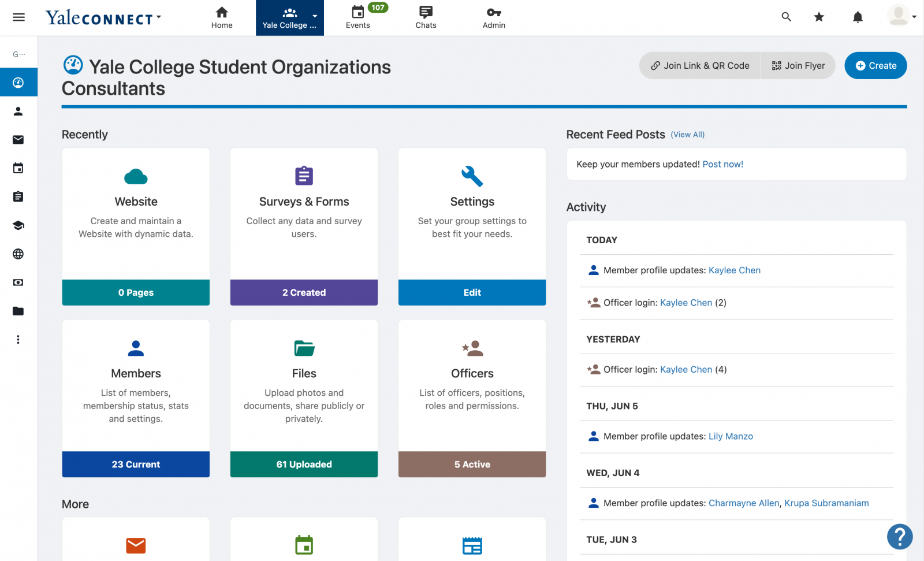Screen dimensions: 924x561
Task: Open Kaylee Chen officer login (4) link
Action: 686,370
